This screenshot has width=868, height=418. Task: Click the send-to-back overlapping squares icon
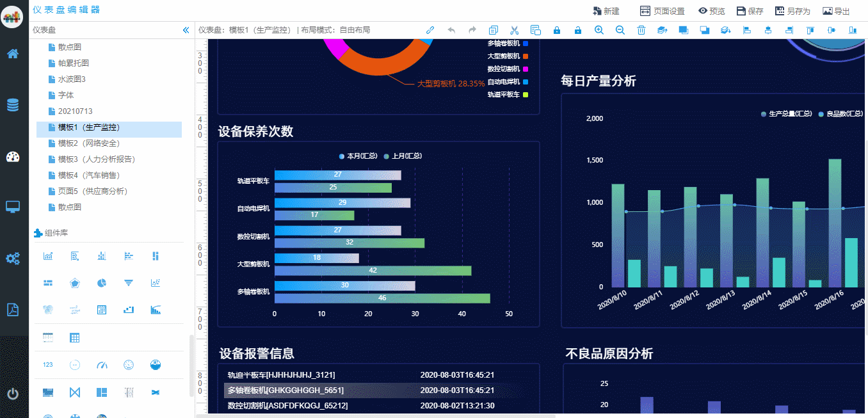click(705, 30)
